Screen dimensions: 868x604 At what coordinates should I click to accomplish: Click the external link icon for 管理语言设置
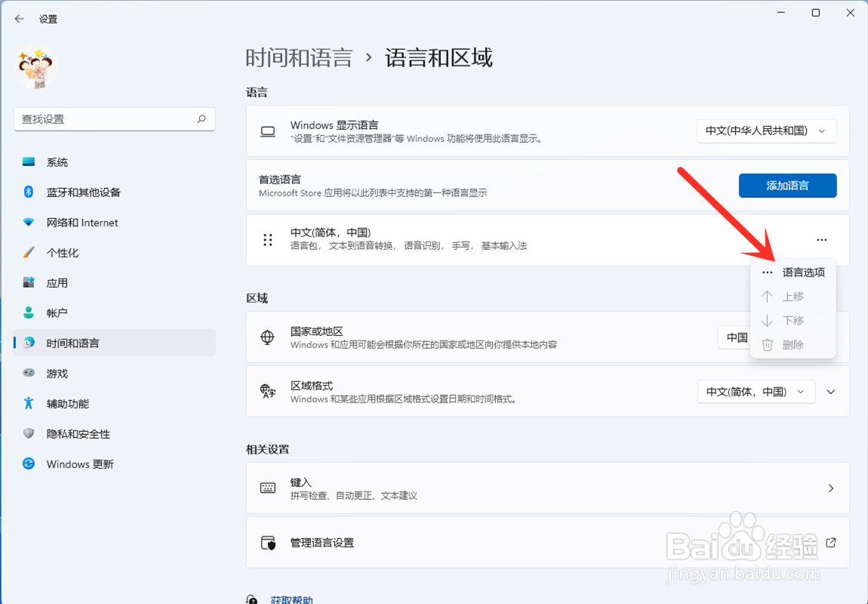pyautogui.click(x=830, y=543)
